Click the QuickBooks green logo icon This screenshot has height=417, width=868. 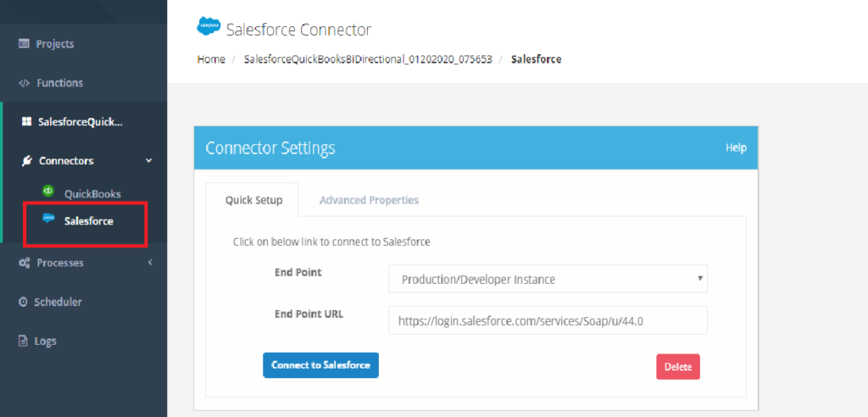48,191
